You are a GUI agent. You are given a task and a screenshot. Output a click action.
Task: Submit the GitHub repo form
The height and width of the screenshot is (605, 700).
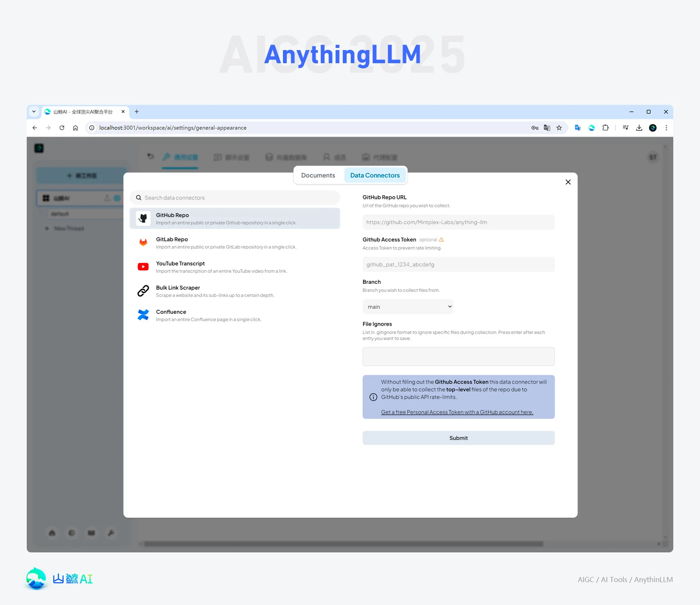click(x=459, y=438)
